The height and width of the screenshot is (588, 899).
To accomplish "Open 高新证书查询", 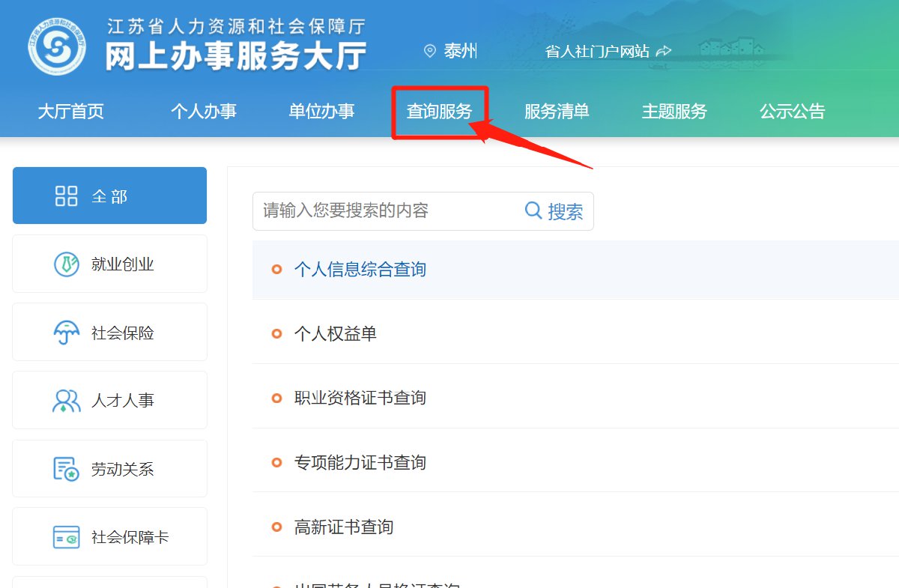I will click(x=344, y=527).
